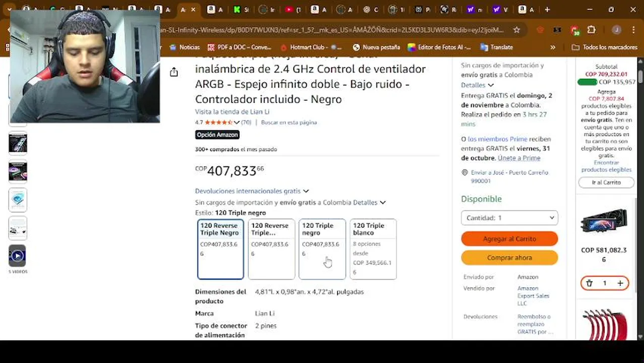Open the Todos los marcadores folder

(x=605, y=47)
